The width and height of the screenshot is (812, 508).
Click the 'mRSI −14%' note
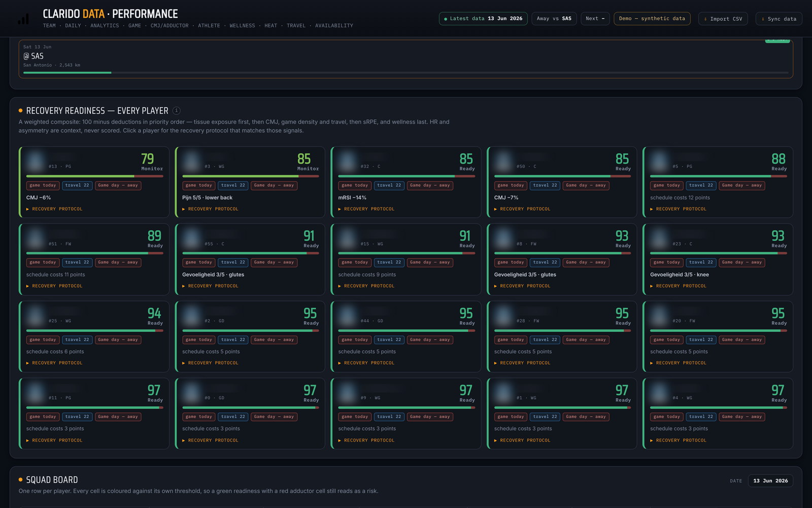coord(352,198)
